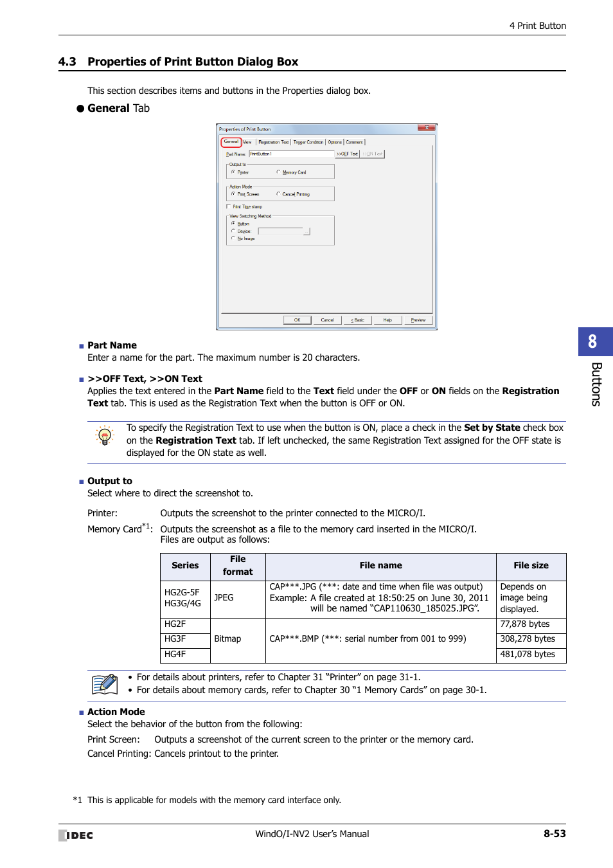Enable the Print Time stamp checkbox
This screenshot has width=613, height=868.
tap(228, 206)
